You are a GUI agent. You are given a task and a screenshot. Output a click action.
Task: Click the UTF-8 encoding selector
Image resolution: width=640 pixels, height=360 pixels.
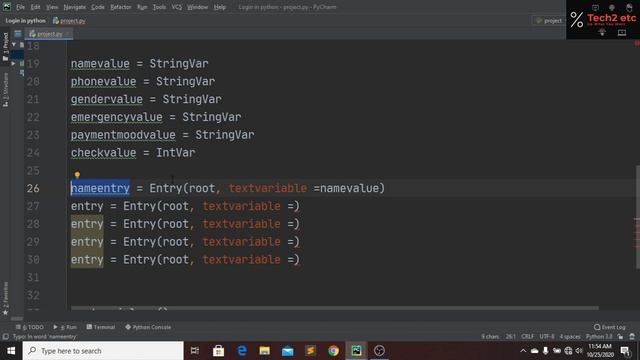(x=547, y=337)
